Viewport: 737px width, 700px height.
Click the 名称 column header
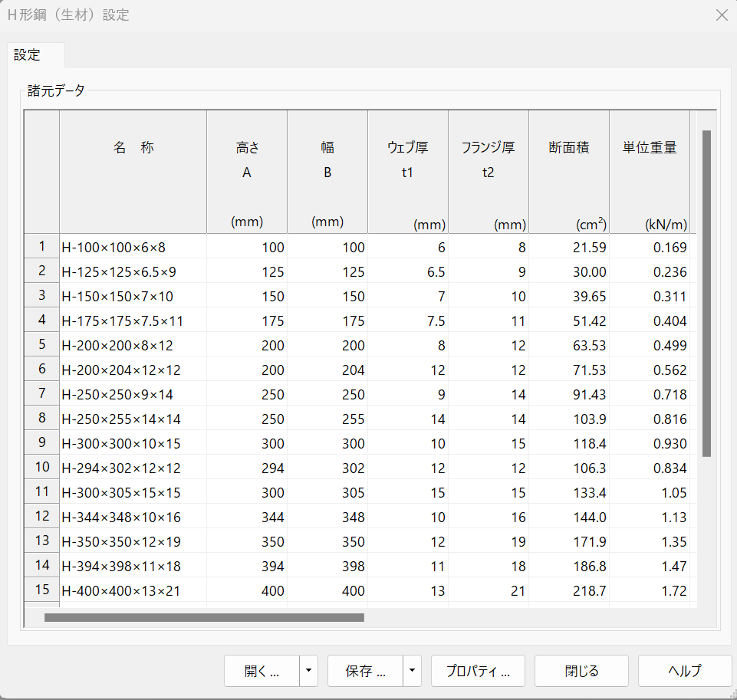(x=133, y=149)
